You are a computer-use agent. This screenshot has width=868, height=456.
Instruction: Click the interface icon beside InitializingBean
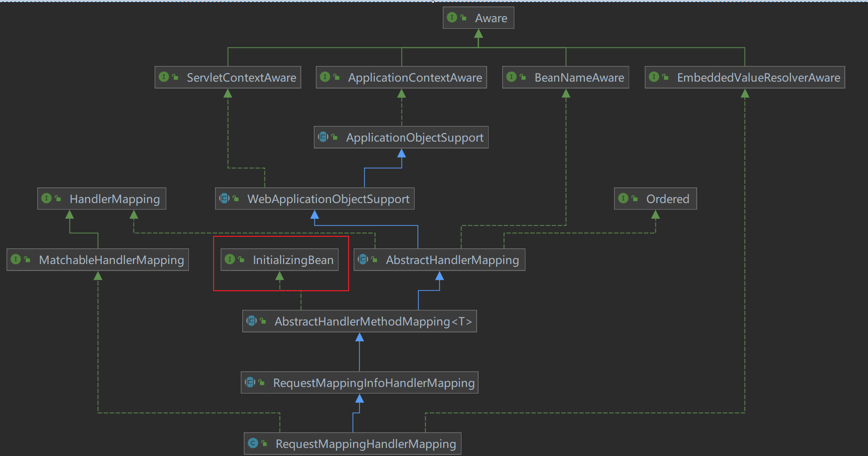click(x=230, y=259)
